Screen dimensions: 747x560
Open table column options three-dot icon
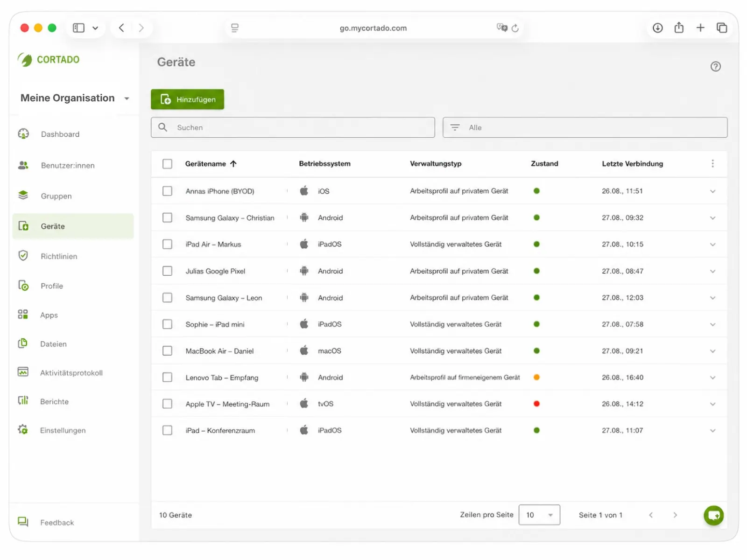click(x=712, y=163)
